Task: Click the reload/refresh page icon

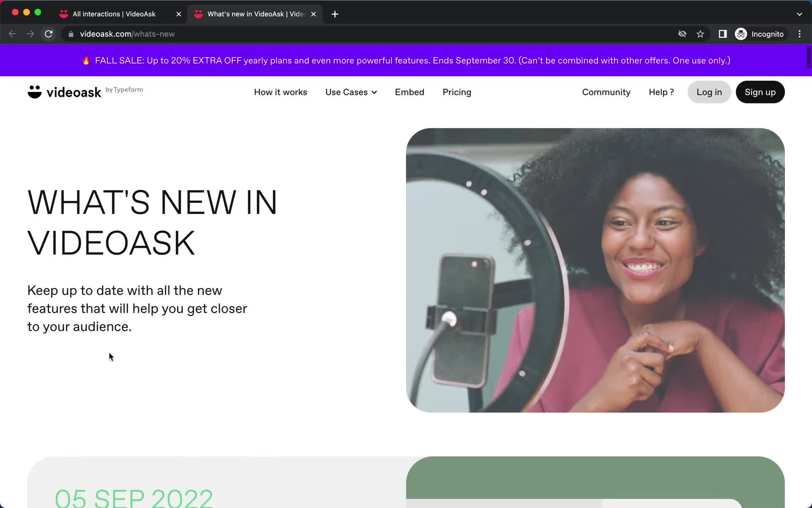Action: pyautogui.click(x=49, y=34)
